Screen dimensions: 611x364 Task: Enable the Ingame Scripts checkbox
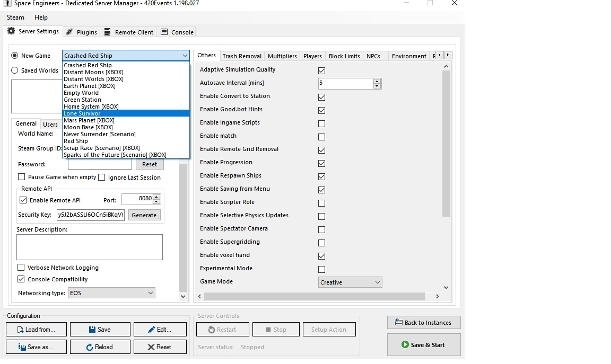pyautogui.click(x=321, y=123)
